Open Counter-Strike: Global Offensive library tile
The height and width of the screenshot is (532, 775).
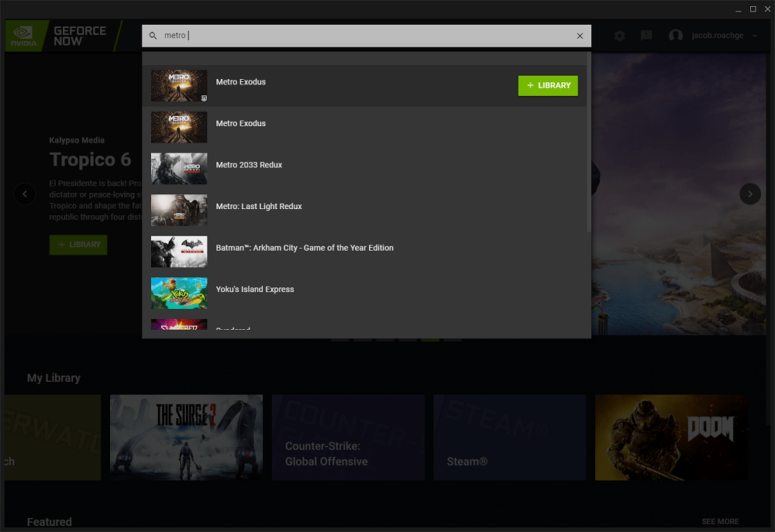(348, 438)
